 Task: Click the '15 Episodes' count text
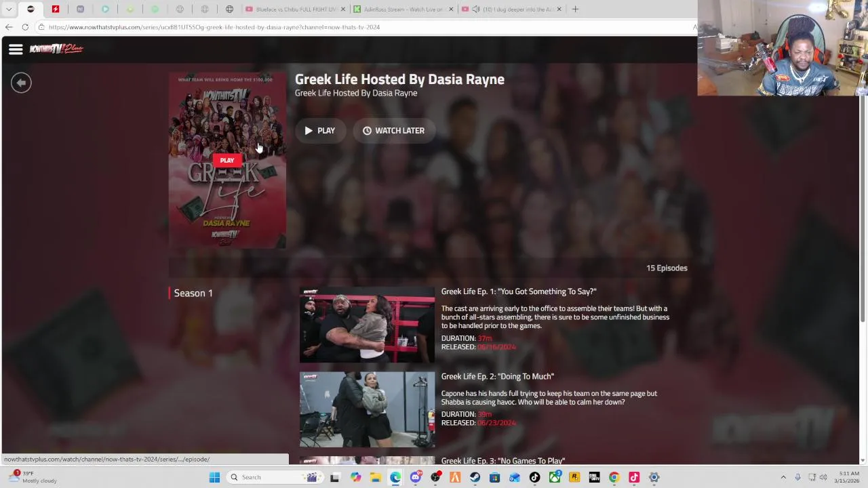click(x=667, y=268)
